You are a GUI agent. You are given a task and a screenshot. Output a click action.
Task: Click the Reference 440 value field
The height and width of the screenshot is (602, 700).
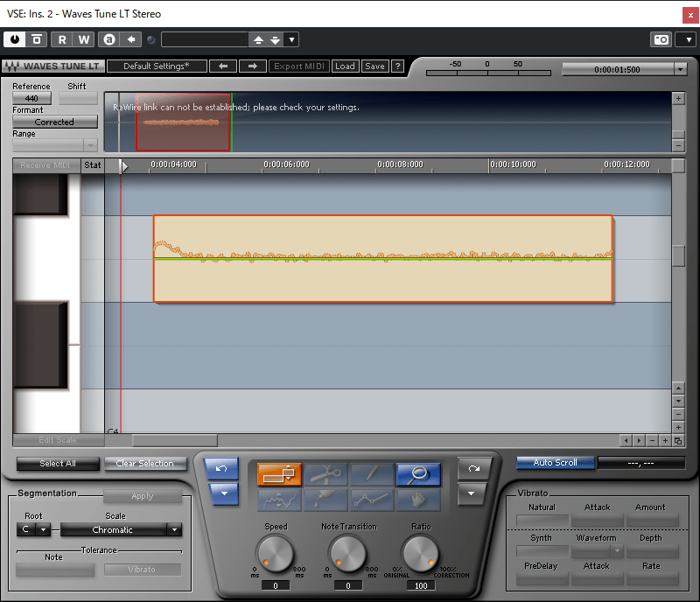click(x=32, y=98)
